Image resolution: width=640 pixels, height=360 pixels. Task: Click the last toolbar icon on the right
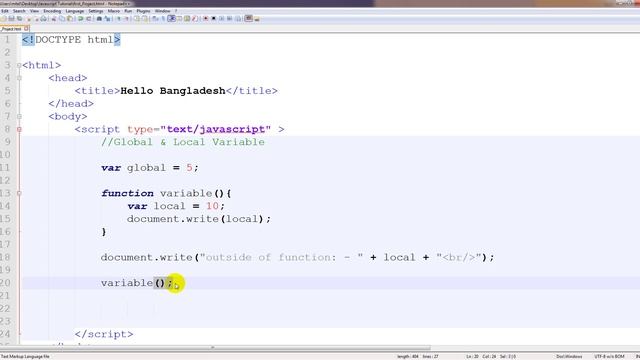tap(257, 18)
